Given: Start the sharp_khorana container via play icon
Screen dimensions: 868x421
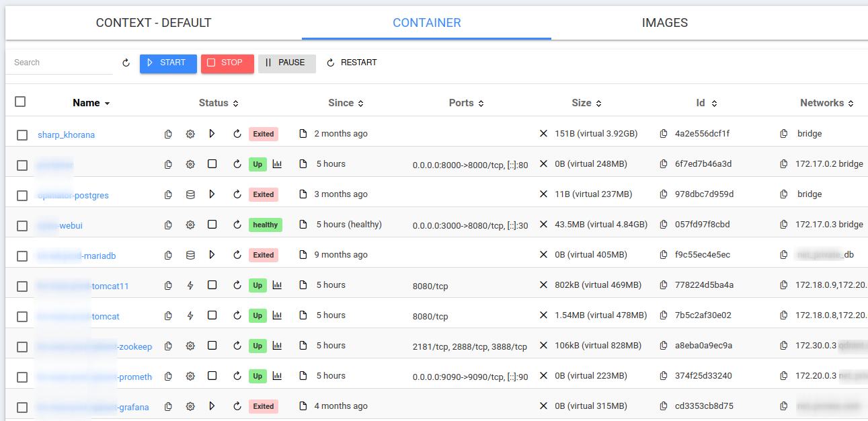Looking at the screenshot, I should [x=212, y=134].
